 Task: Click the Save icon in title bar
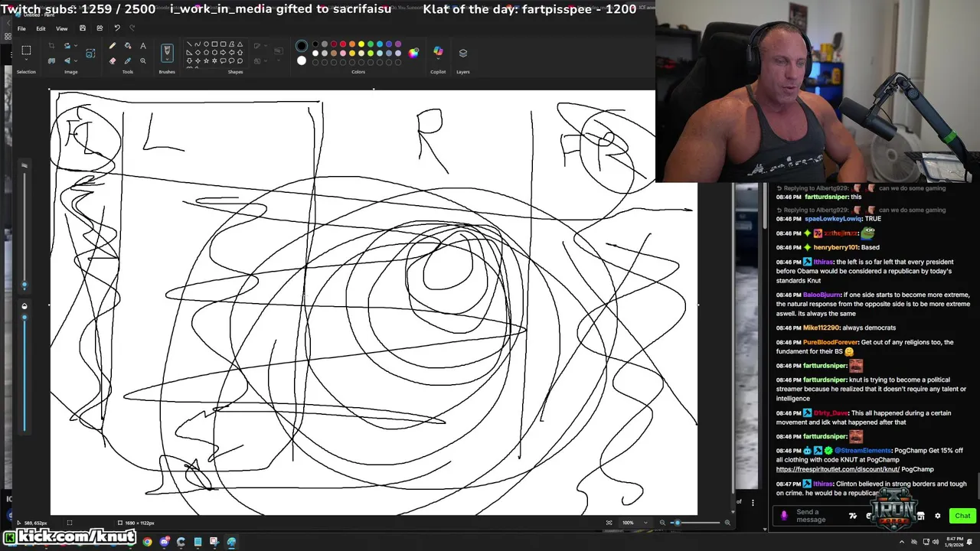pyautogui.click(x=82, y=28)
